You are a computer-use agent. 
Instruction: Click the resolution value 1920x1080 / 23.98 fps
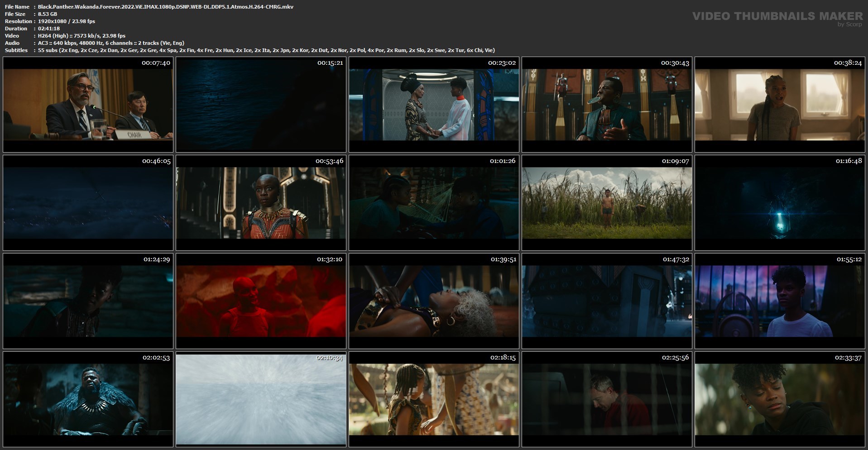coord(67,21)
